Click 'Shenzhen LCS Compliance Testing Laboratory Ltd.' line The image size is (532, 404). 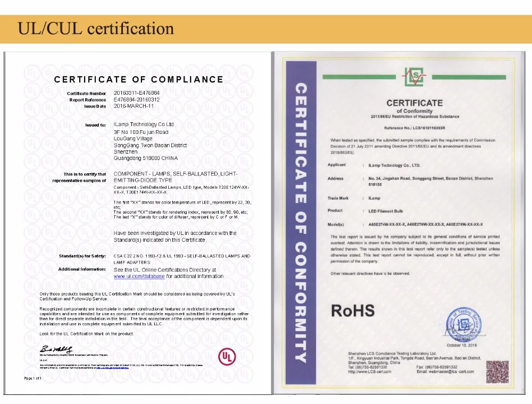[392, 353]
